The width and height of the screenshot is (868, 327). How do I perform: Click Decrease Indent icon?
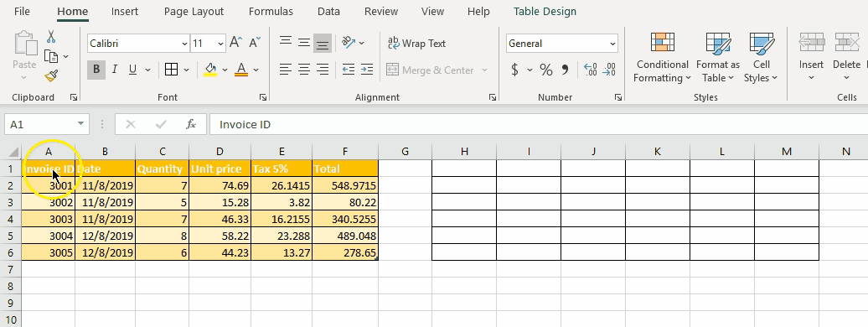point(349,70)
